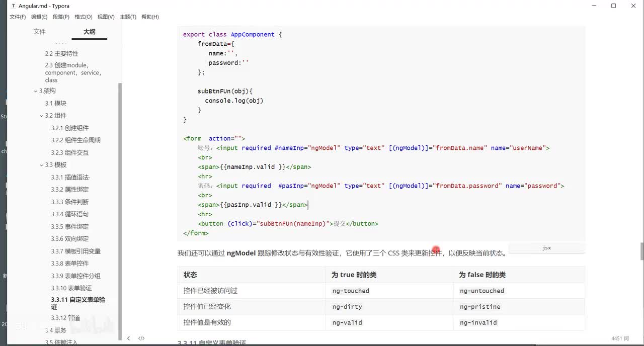Screen dimensions: 644x346
Task: Go to outline item 3.2.2 组件生命周期
Action: pyautogui.click(x=75, y=140)
